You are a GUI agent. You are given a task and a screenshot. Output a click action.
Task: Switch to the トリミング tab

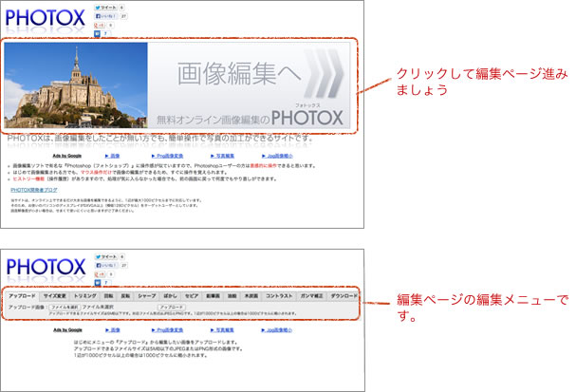click(84, 296)
